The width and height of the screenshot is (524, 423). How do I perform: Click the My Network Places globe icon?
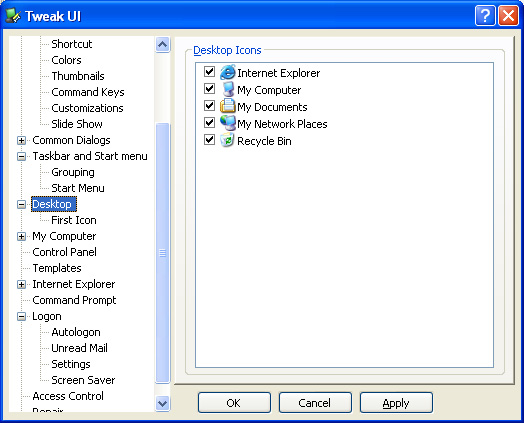click(228, 123)
